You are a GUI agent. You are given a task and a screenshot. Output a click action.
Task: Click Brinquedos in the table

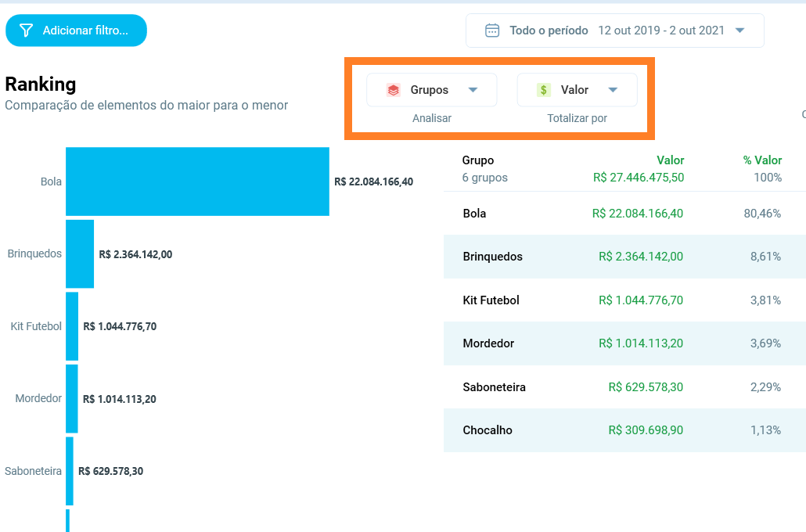(492, 257)
